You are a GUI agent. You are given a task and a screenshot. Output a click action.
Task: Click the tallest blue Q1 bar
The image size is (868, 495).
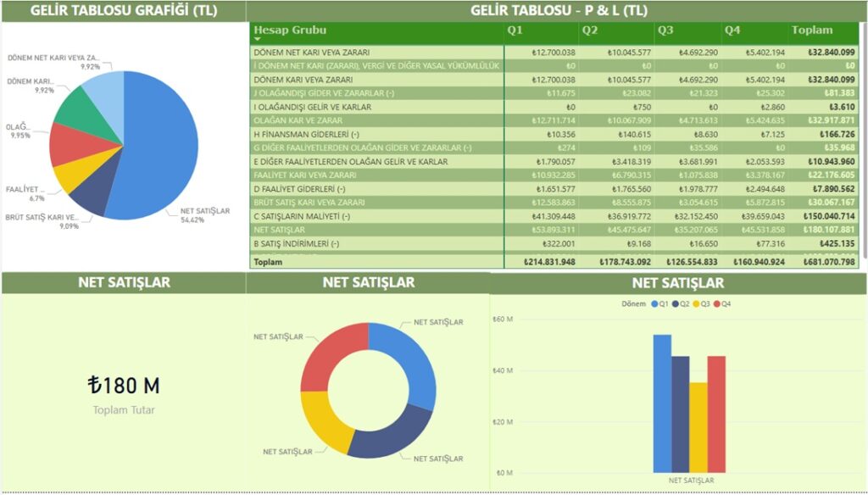(662, 403)
